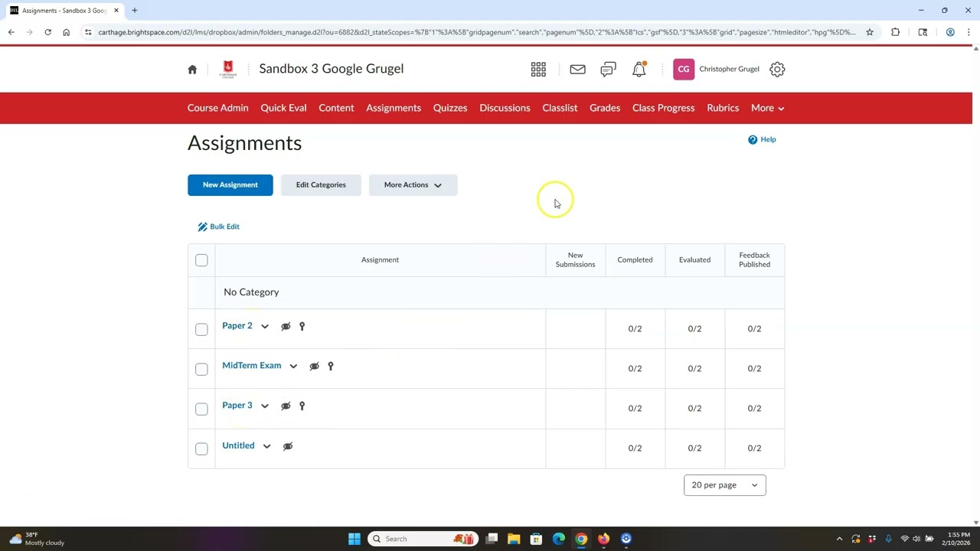Expand the Paper 3 actions chevron
980x551 pixels.
pyautogui.click(x=265, y=406)
